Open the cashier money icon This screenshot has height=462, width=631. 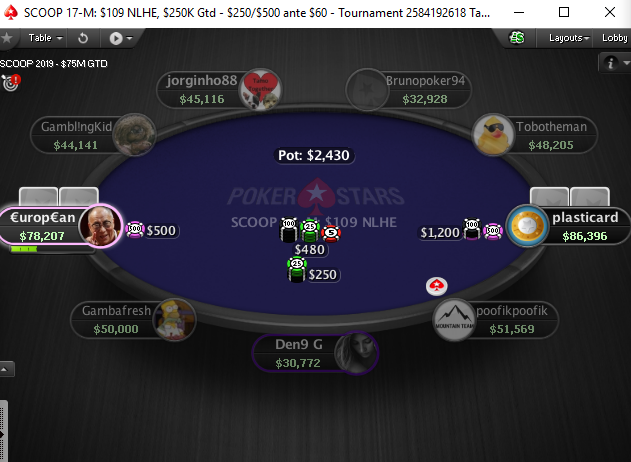517,38
